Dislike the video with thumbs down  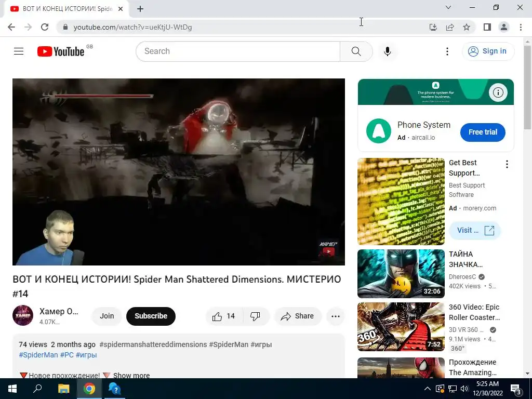pyautogui.click(x=256, y=316)
